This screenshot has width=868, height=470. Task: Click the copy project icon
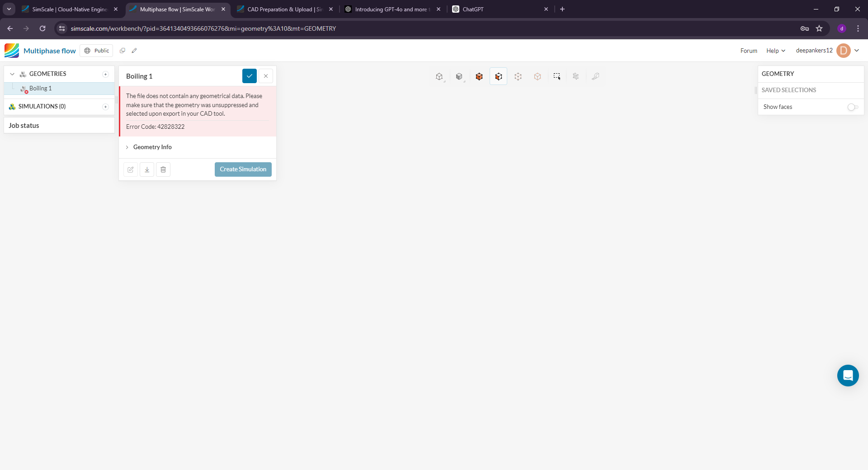(x=122, y=51)
